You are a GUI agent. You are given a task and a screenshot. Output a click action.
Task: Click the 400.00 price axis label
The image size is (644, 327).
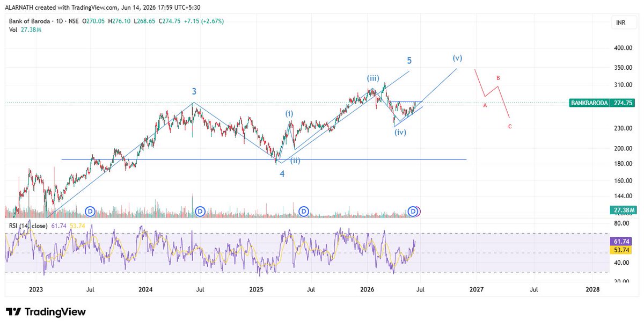point(623,48)
